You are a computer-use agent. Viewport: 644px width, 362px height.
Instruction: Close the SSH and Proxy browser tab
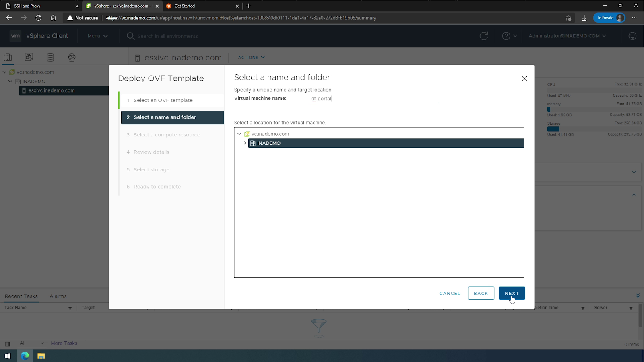tap(77, 6)
